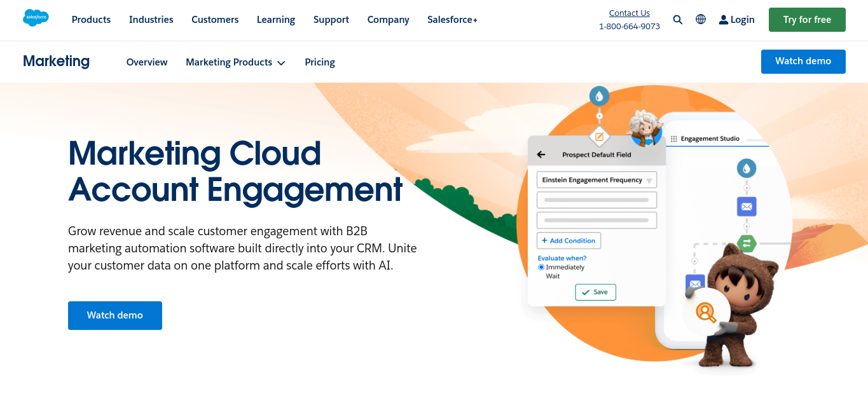868x417 pixels.
Task: Open the search magnifier icon
Action: click(678, 20)
